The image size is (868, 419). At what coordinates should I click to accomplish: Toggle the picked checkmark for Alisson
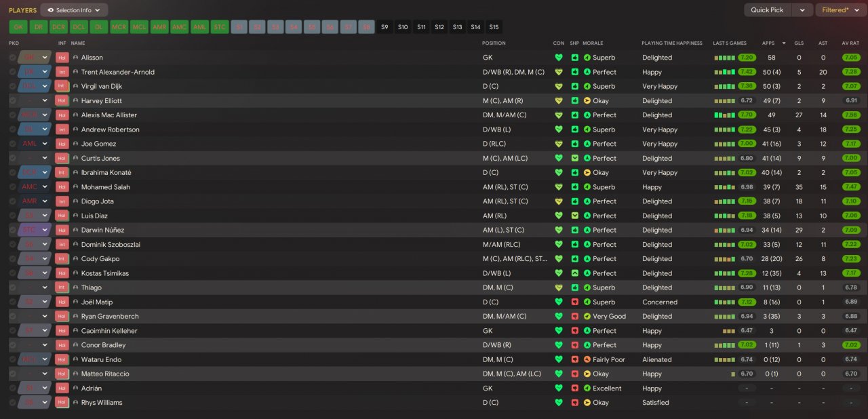[x=13, y=58]
